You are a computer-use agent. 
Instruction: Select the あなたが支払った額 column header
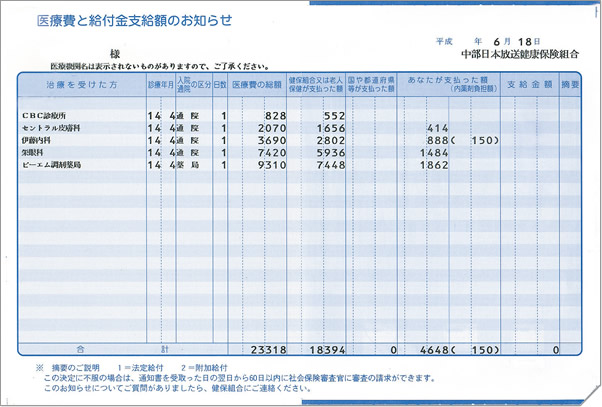pyautogui.click(x=448, y=82)
